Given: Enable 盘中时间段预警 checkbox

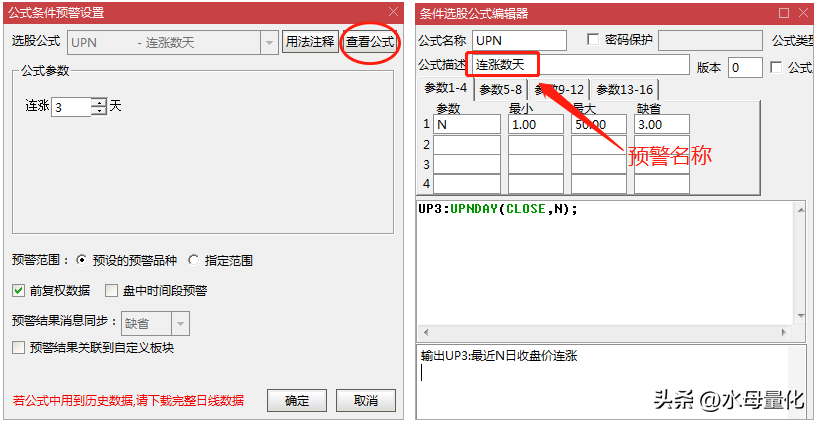Looking at the screenshot, I should point(111,291).
